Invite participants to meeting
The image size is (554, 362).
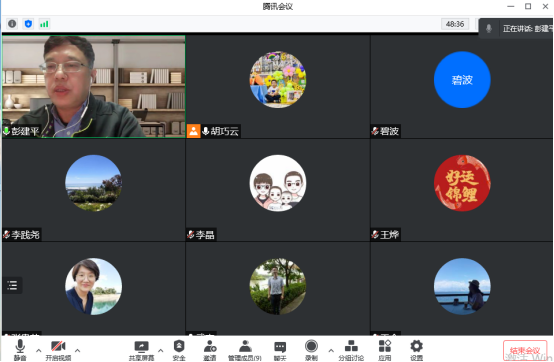click(x=210, y=350)
